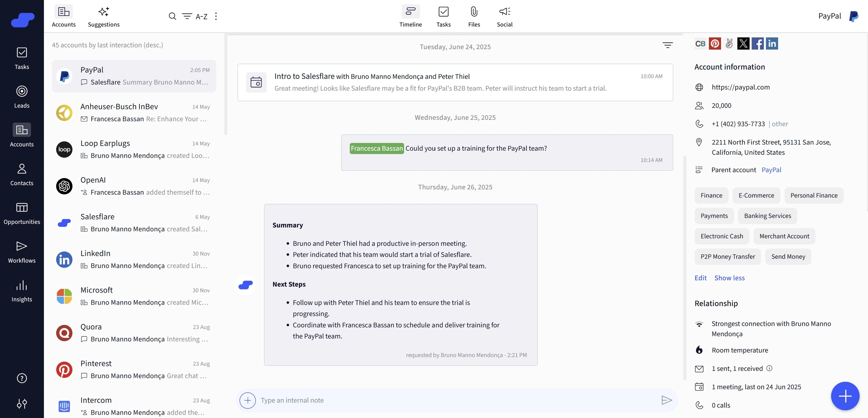868x418 pixels.
Task: Select the Quora account
Action: click(134, 333)
